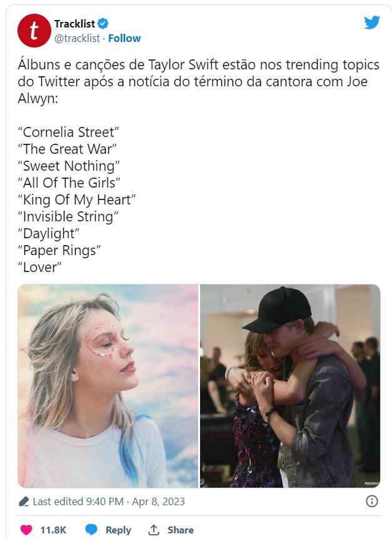Open the Last edited timestamp link

[x=109, y=501]
